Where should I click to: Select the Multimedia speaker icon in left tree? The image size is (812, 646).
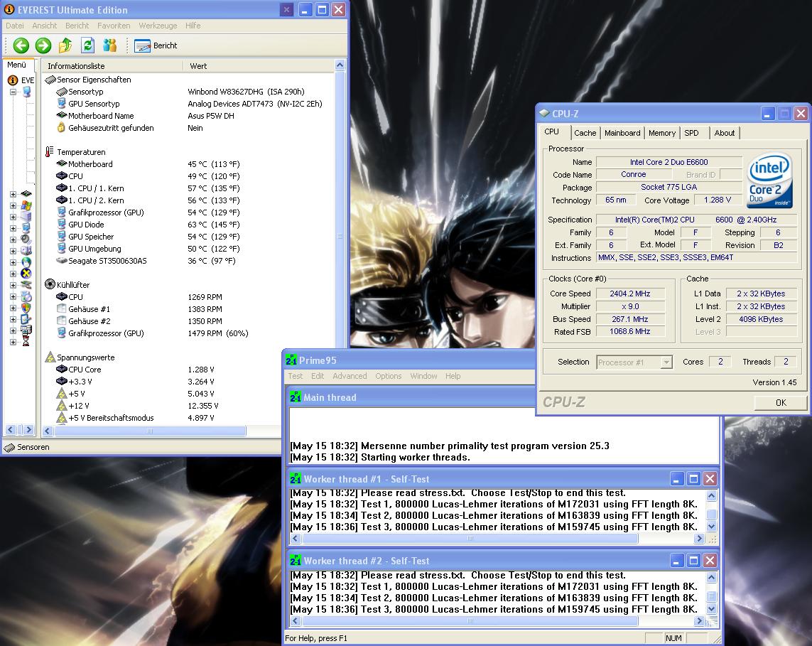point(26,239)
